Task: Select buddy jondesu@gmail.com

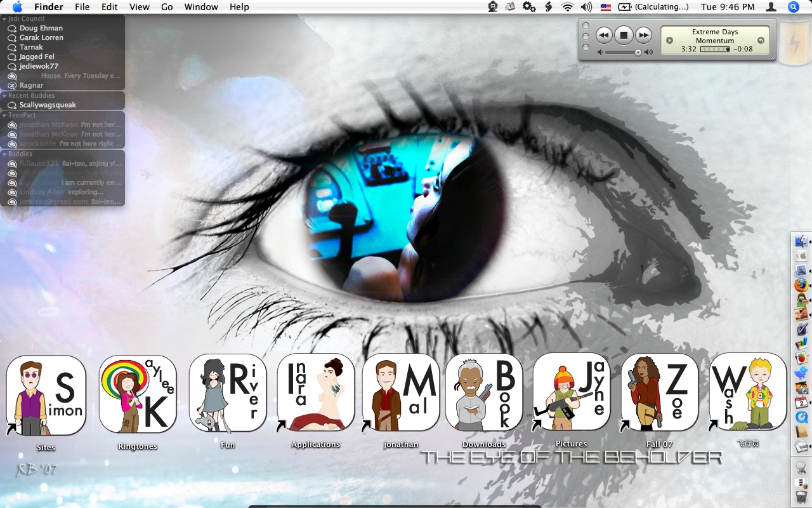Action: click(53, 201)
